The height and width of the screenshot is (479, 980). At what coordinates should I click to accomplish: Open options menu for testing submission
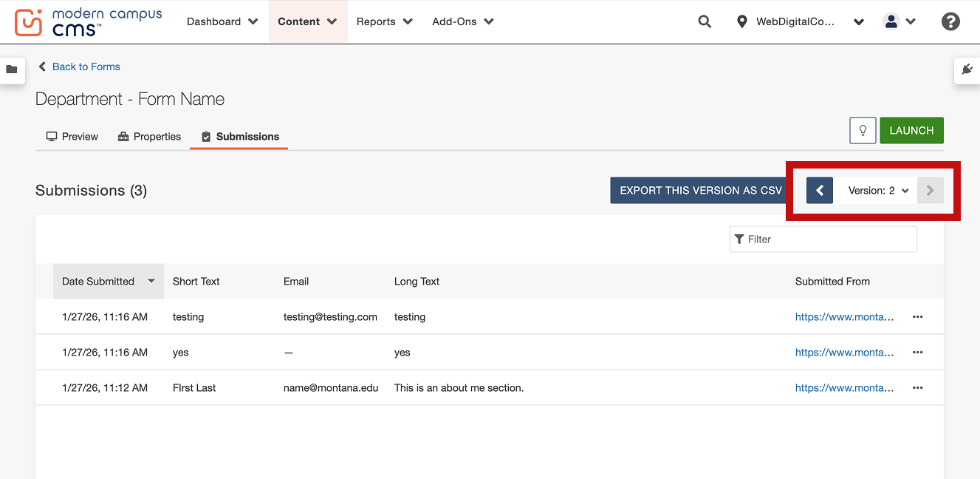click(x=917, y=317)
